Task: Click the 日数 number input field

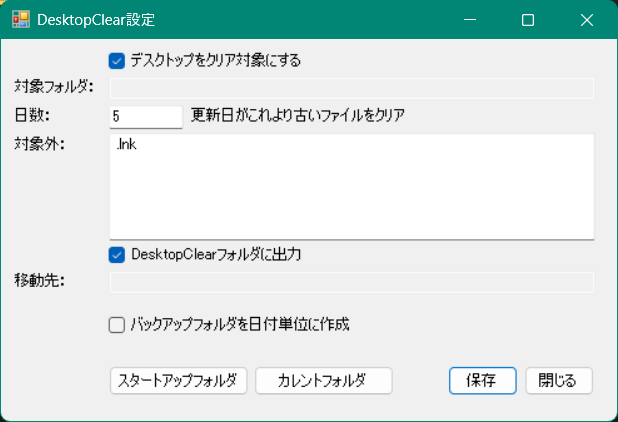Action: (x=145, y=116)
